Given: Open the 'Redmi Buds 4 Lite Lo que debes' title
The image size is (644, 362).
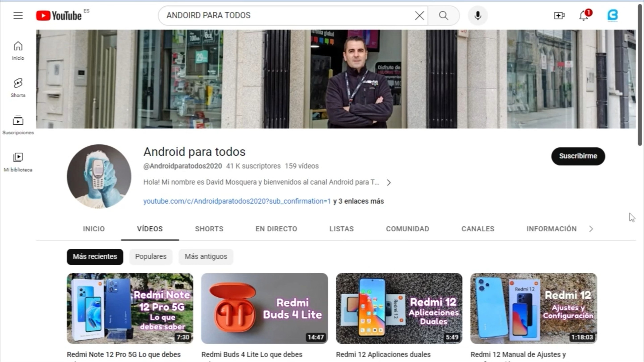Looking at the screenshot, I should (252, 355).
